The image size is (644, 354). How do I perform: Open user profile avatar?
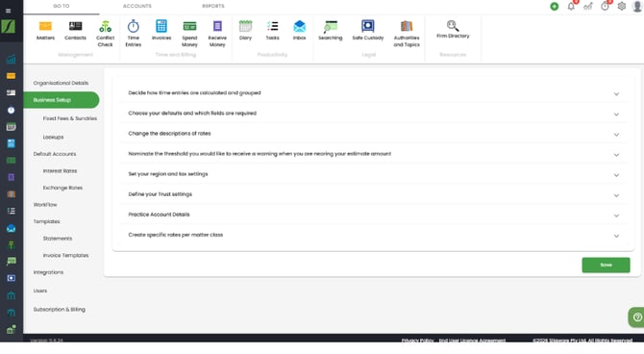[x=637, y=6]
